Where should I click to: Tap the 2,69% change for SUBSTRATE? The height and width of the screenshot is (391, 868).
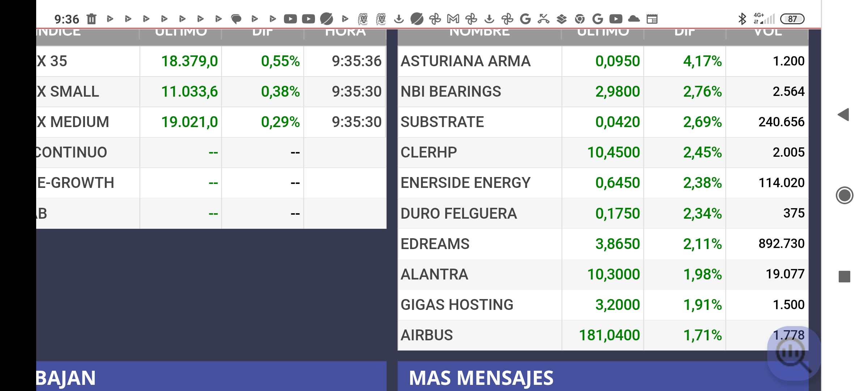(702, 122)
